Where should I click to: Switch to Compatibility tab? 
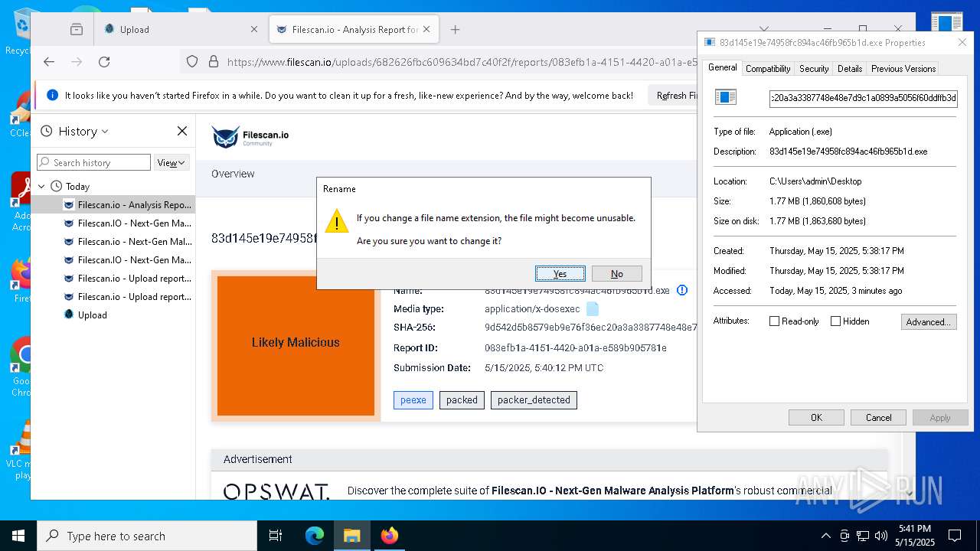[768, 69]
